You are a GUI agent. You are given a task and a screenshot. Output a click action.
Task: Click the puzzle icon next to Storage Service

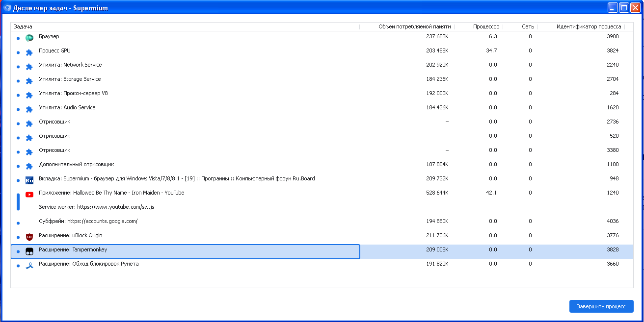point(29,80)
